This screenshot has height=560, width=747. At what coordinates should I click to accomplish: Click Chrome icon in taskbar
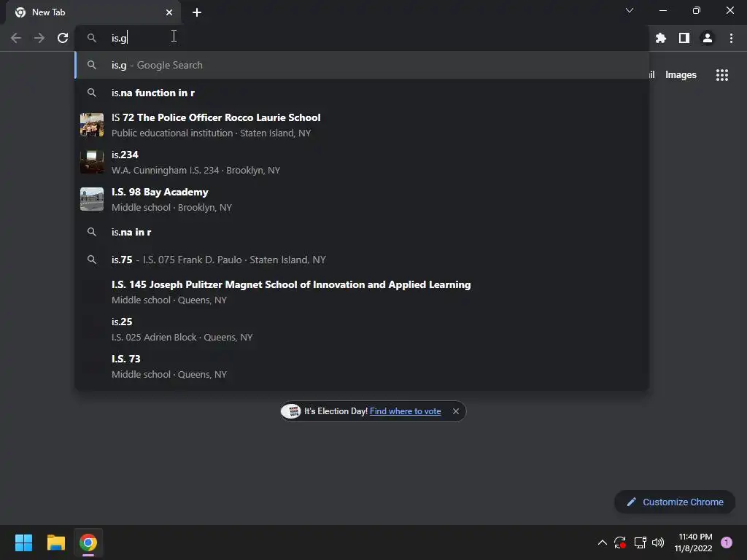[88, 542]
